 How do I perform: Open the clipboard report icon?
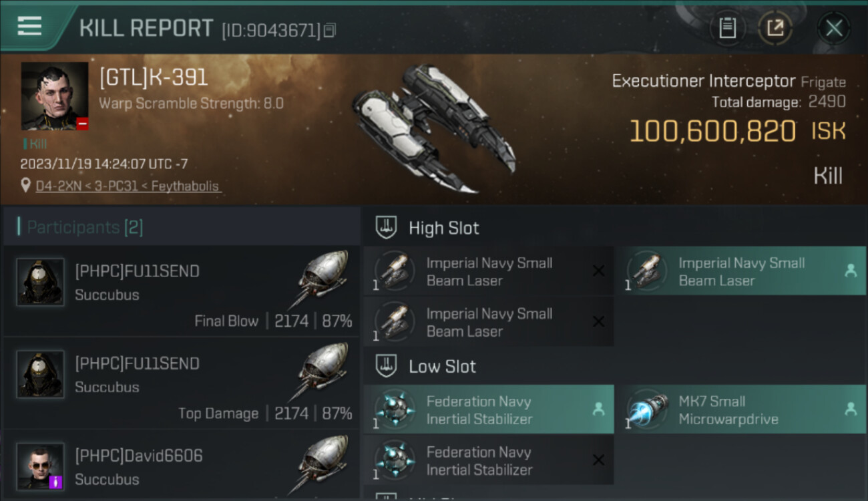click(x=727, y=28)
